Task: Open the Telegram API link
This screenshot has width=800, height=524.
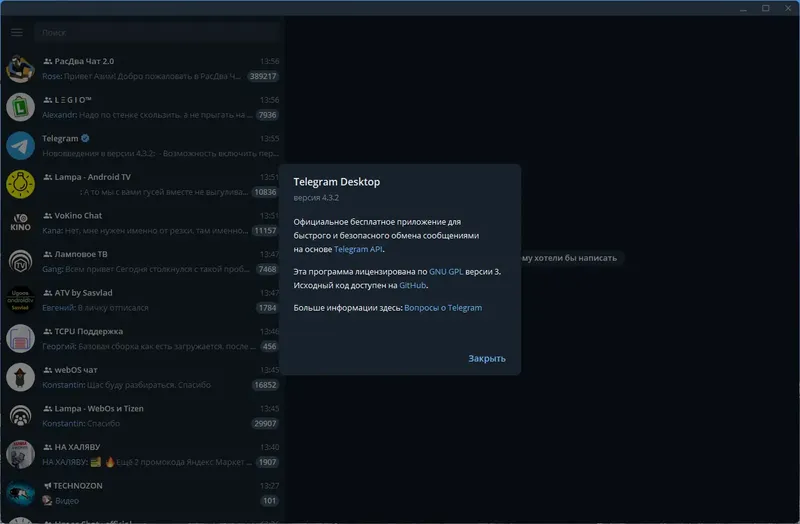Action: tap(358, 249)
